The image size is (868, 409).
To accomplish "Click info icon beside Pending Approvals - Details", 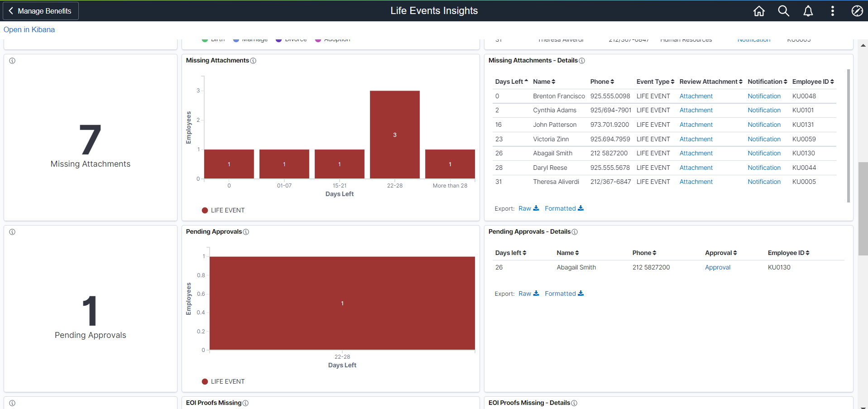I will click(575, 232).
